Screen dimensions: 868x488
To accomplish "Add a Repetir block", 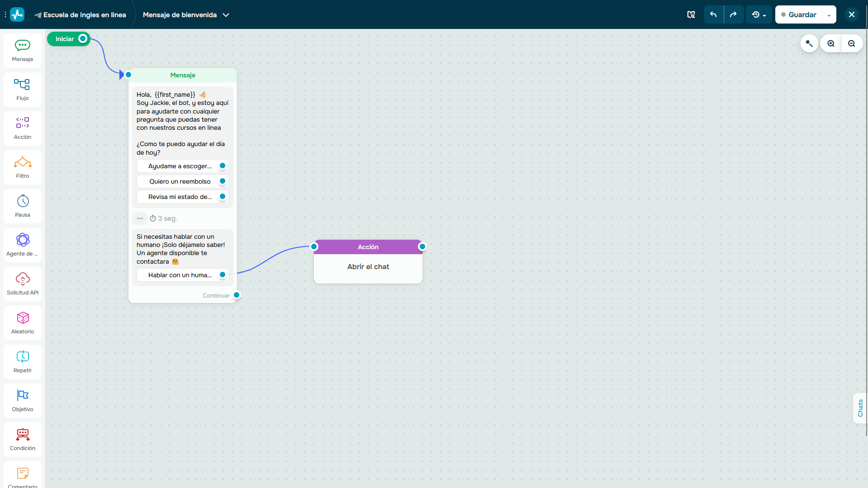I will point(23,362).
